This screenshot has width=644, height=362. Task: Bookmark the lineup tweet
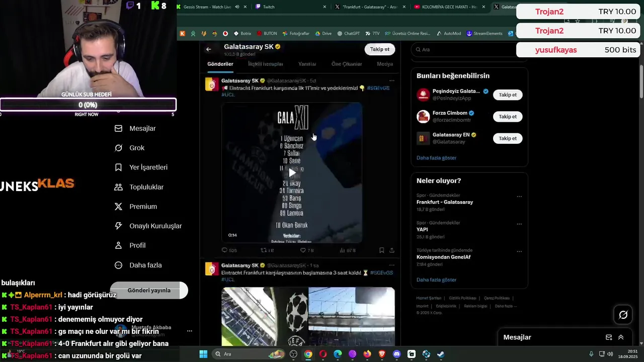point(382,250)
